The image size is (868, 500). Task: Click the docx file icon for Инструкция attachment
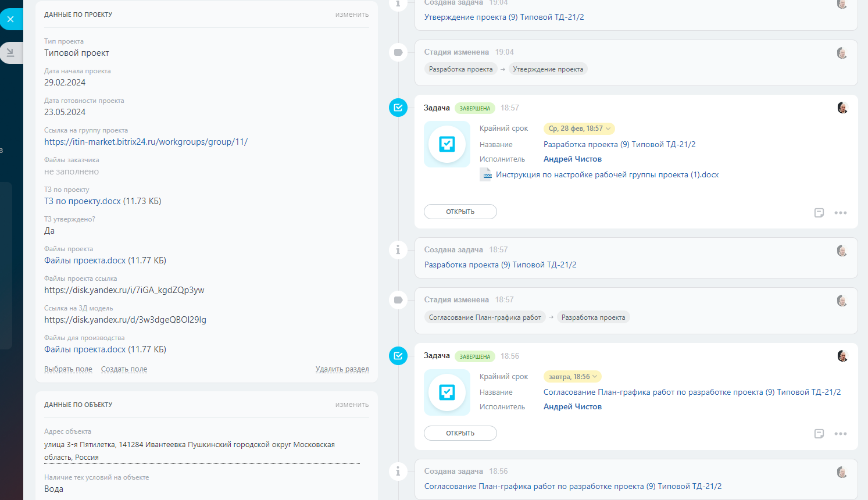486,175
